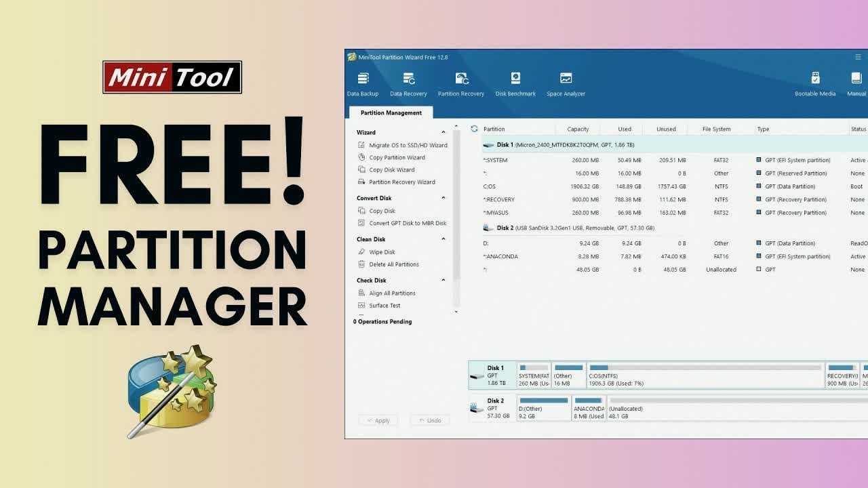
Task: Sort by Unused column header
Action: [x=666, y=129]
